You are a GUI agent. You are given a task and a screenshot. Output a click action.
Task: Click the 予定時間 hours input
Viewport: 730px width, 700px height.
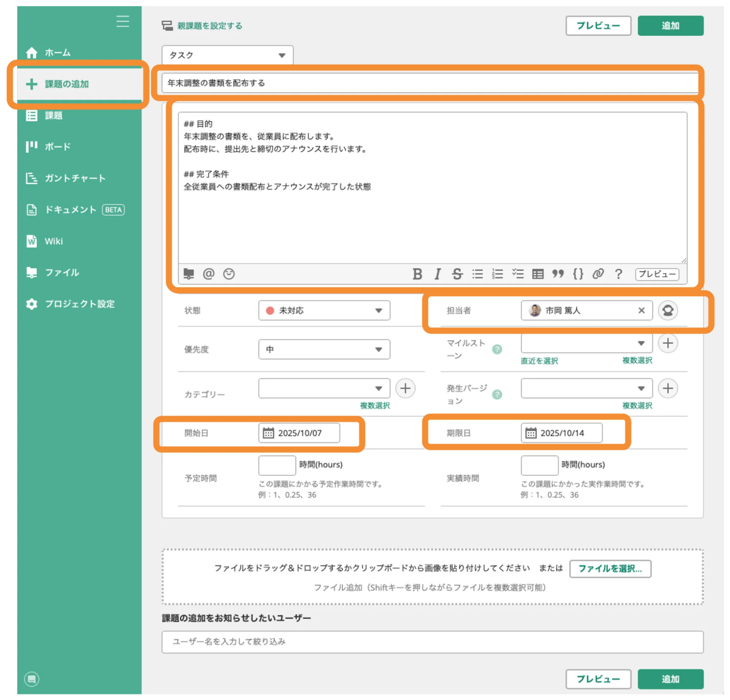tap(277, 465)
